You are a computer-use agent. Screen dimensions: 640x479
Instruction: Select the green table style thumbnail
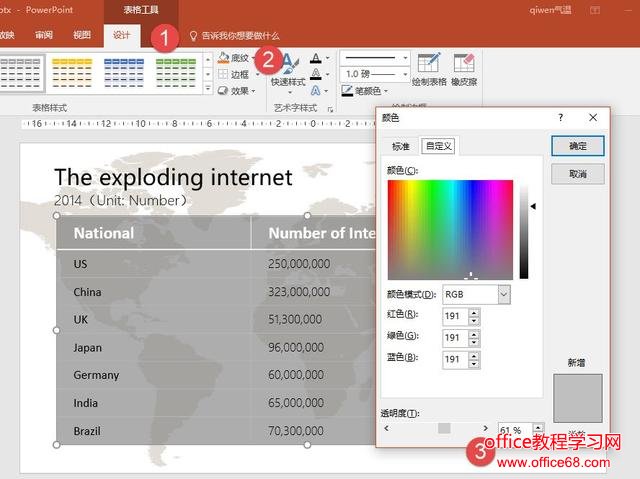point(176,73)
